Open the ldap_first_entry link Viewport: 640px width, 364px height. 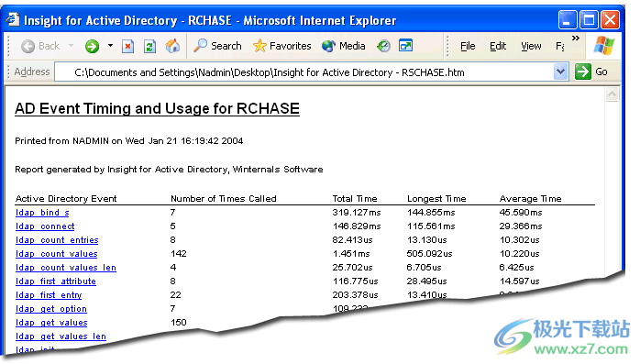(x=49, y=295)
